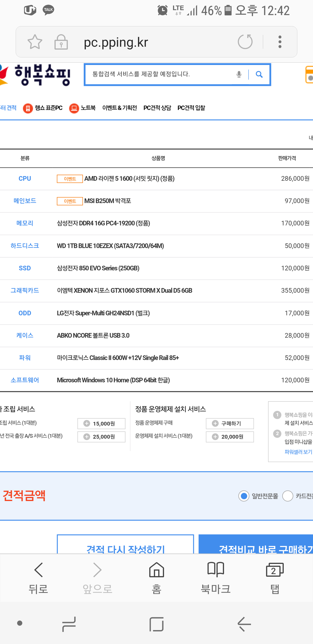Image resolution: width=313 pixels, height=644 pixels.
Task: Open the 파워셀러 보기 link
Action: tap(298, 452)
